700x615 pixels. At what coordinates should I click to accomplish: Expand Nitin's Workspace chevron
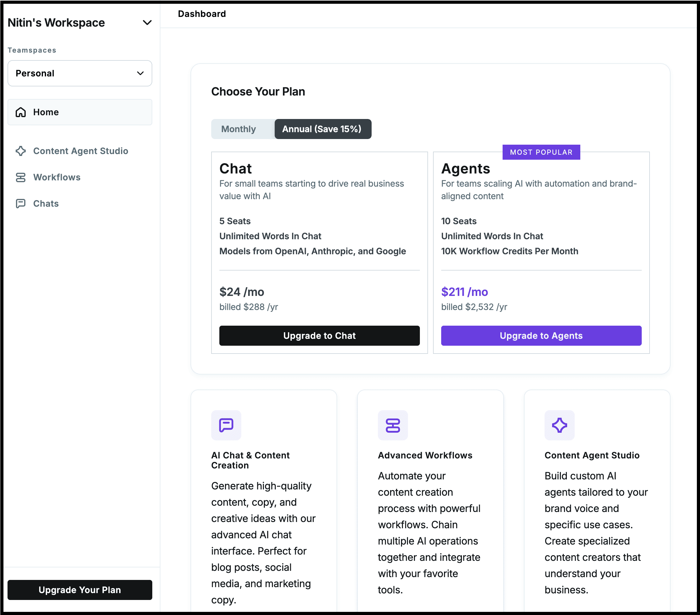(x=147, y=23)
